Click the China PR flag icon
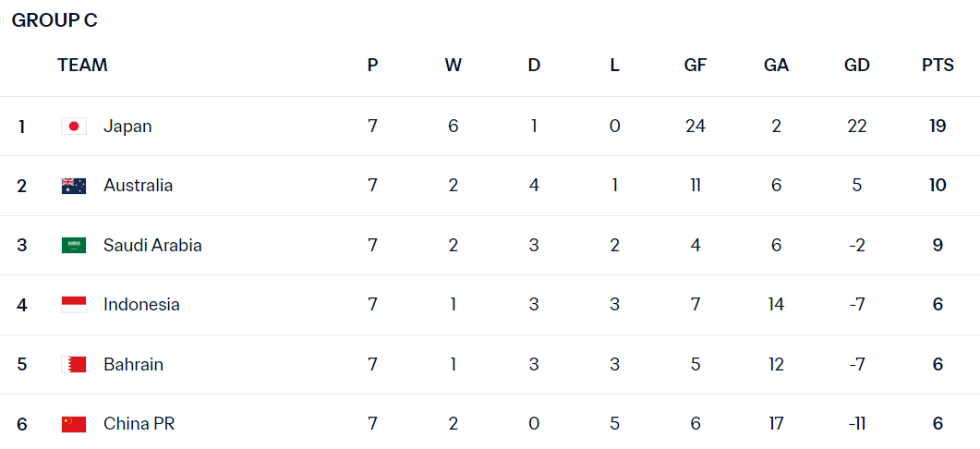 [74, 424]
